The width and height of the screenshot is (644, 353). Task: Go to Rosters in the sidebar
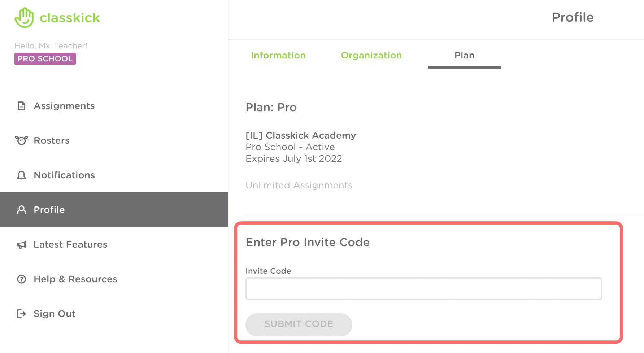point(52,140)
